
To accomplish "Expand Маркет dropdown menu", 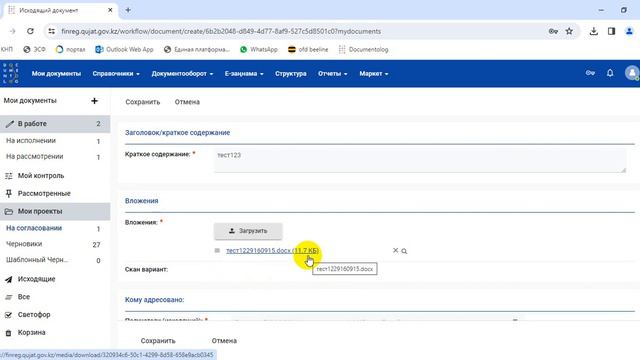I will point(374,73).
